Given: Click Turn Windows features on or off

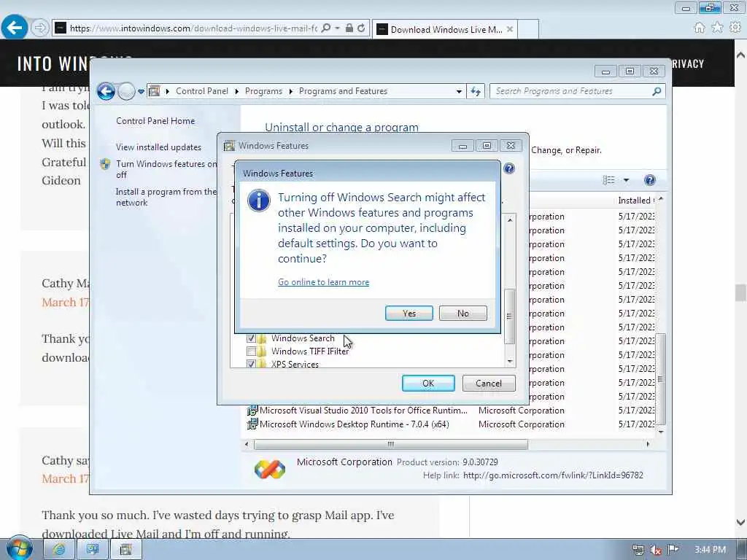Looking at the screenshot, I should click(166, 169).
